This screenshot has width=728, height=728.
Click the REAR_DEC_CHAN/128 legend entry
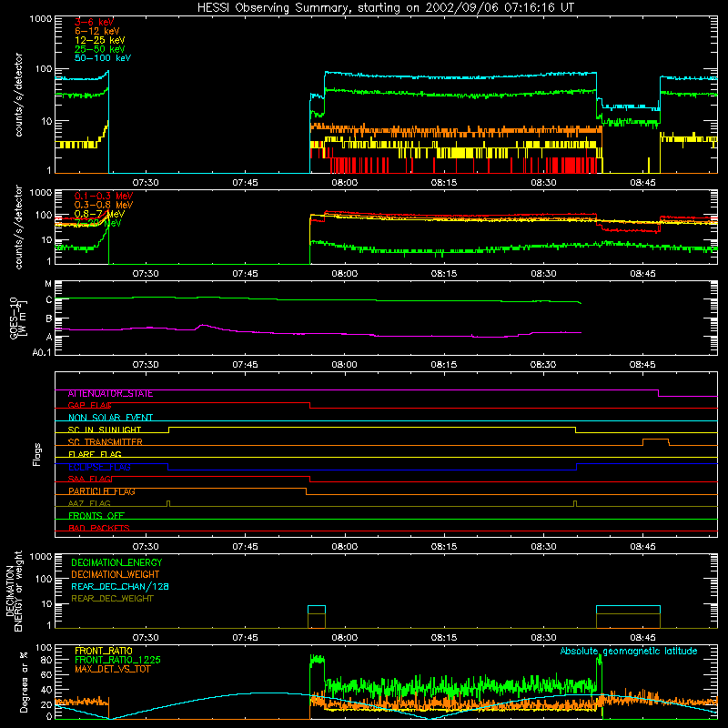(120, 586)
